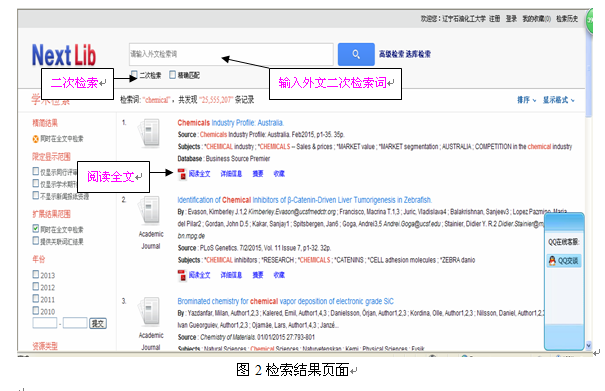Click the 资源类型 section heading
This screenshot has width=605, height=391.
click(x=45, y=346)
